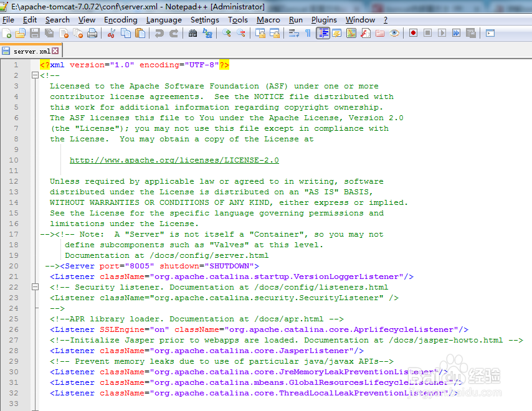This screenshot has height=411, width=532.
Task: Print the document with the printer icon
Action: 92,33
